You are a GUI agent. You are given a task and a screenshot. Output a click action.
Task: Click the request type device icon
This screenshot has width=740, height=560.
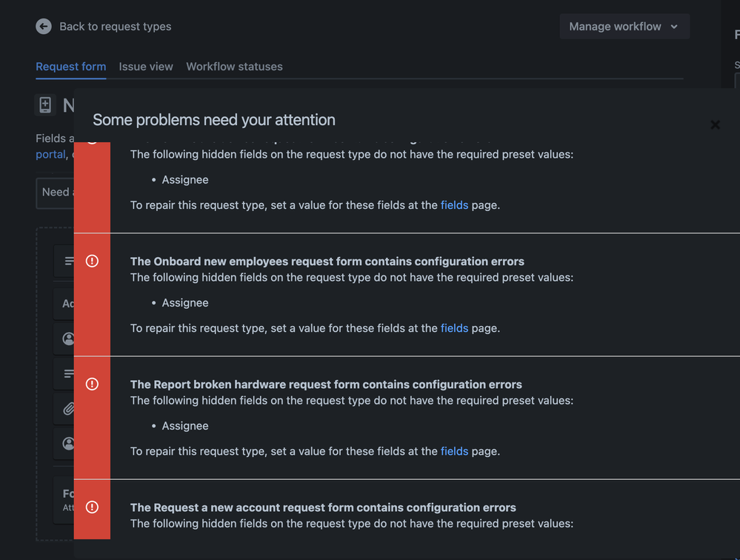click(45, 104)
